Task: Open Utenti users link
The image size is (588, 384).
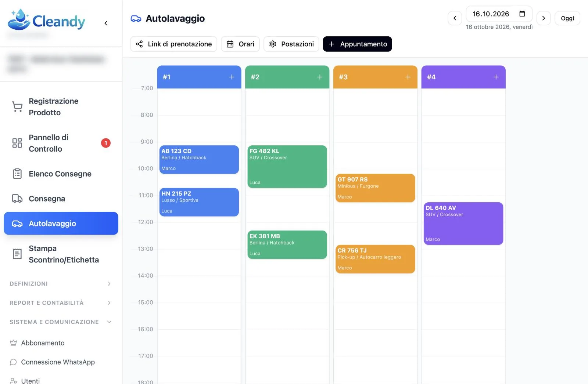Action: coord(31,381)
